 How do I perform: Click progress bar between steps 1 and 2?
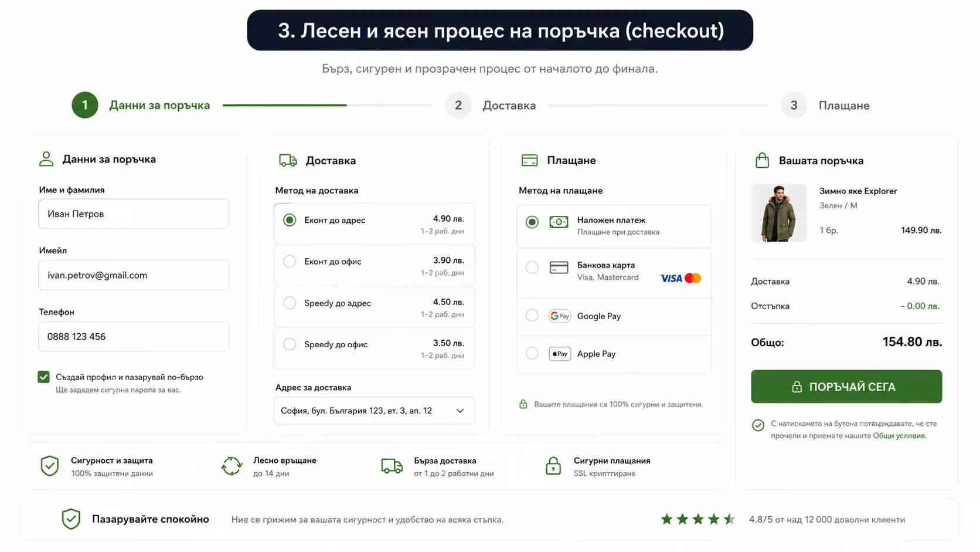point(328,105)
